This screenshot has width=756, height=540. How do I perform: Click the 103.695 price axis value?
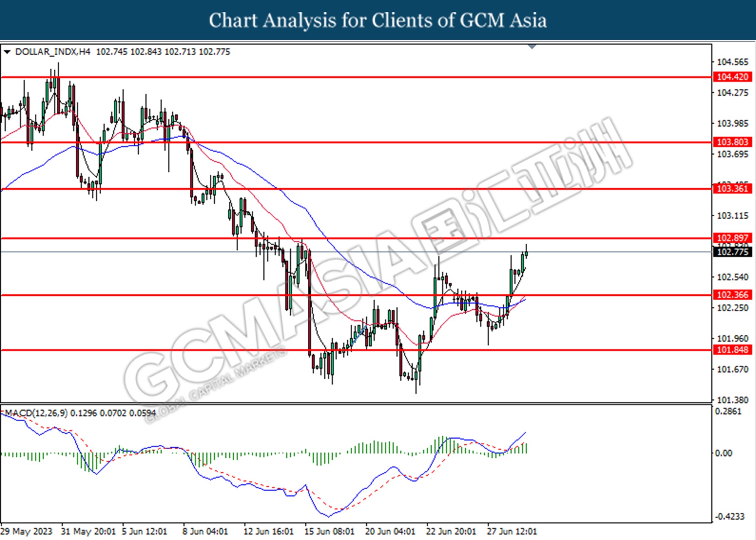[x=733, y=154]
